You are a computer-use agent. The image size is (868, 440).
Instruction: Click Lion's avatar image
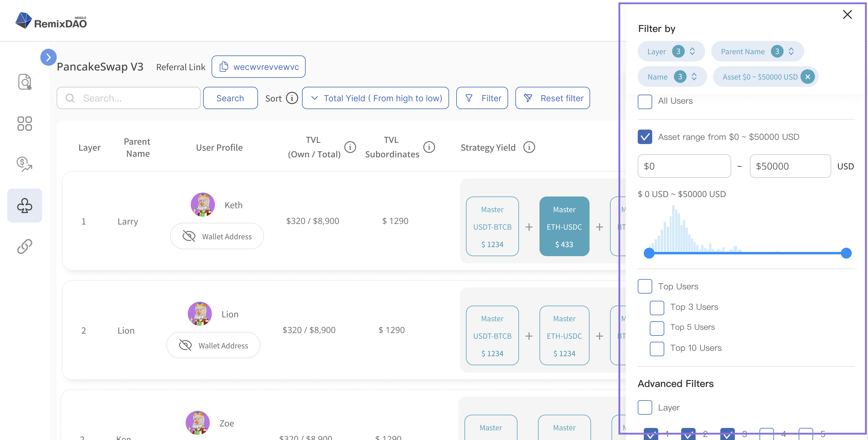pos(200,314)
